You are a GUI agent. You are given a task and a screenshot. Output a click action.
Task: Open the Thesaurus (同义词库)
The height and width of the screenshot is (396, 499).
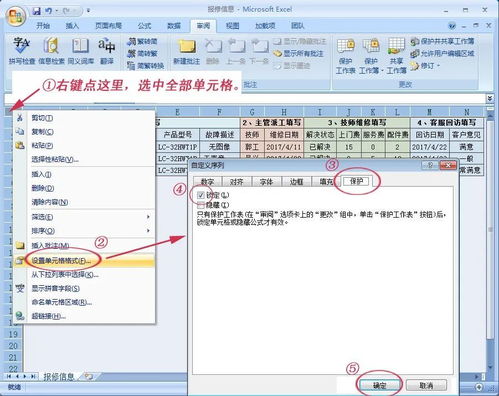(80, 51)
